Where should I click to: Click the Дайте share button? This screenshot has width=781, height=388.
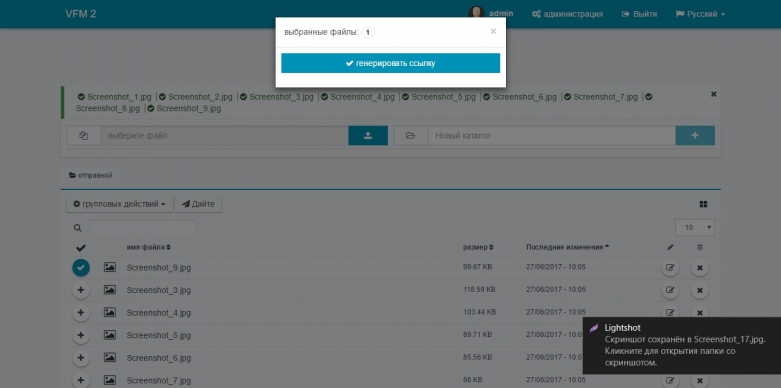(198, 204)
